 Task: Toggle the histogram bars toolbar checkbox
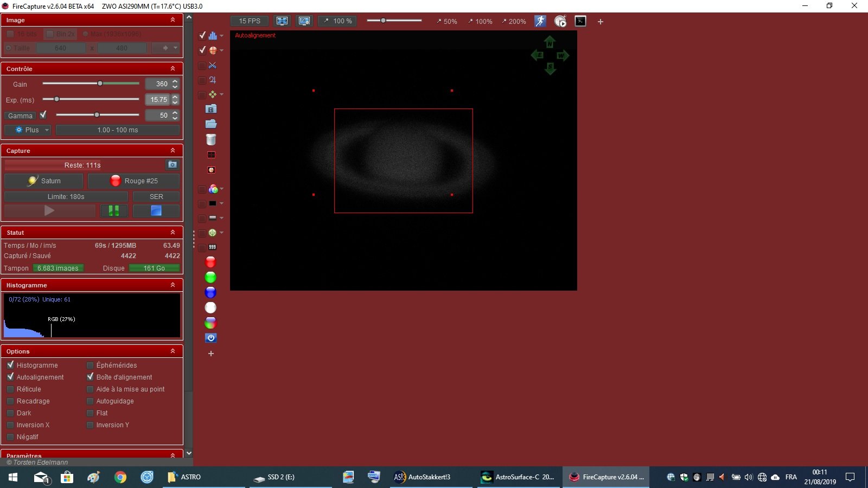point(202,35)
